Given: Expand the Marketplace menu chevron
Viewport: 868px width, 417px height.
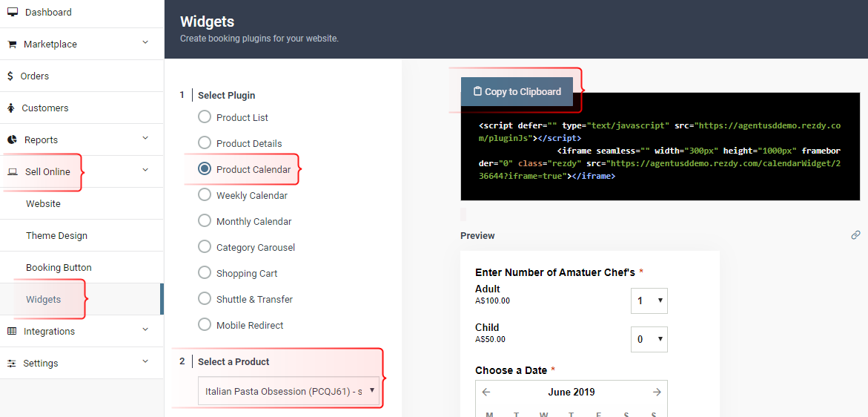Looking at the screenshot, I should click(145, 42).
